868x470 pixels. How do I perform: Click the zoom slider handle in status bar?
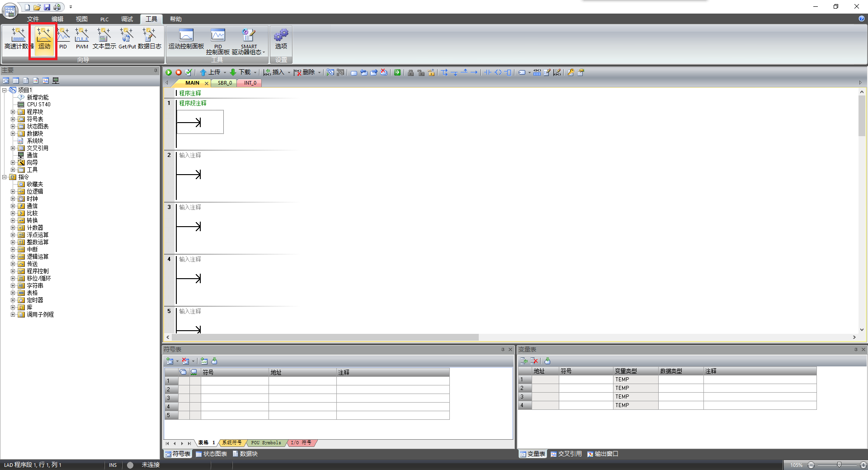(x=839, y=465)
